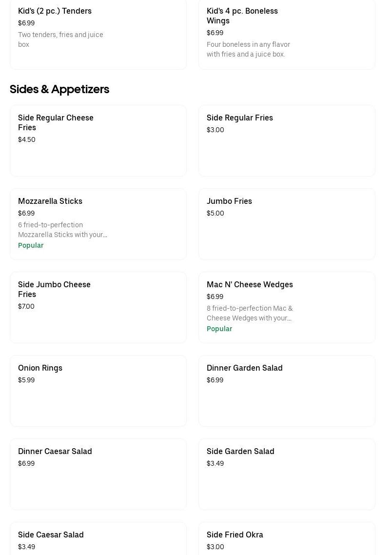Choose Dinner Garden Salad

tap(287, 391)
